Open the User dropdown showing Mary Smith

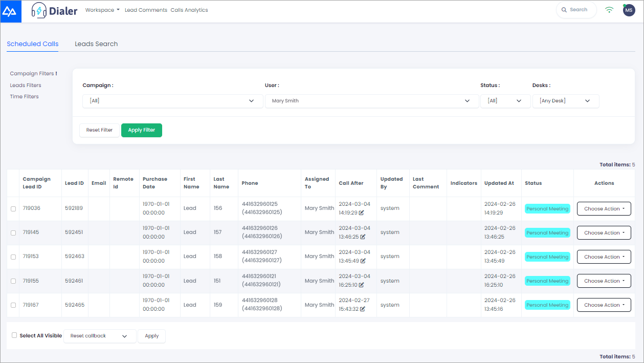click(371, 101)
